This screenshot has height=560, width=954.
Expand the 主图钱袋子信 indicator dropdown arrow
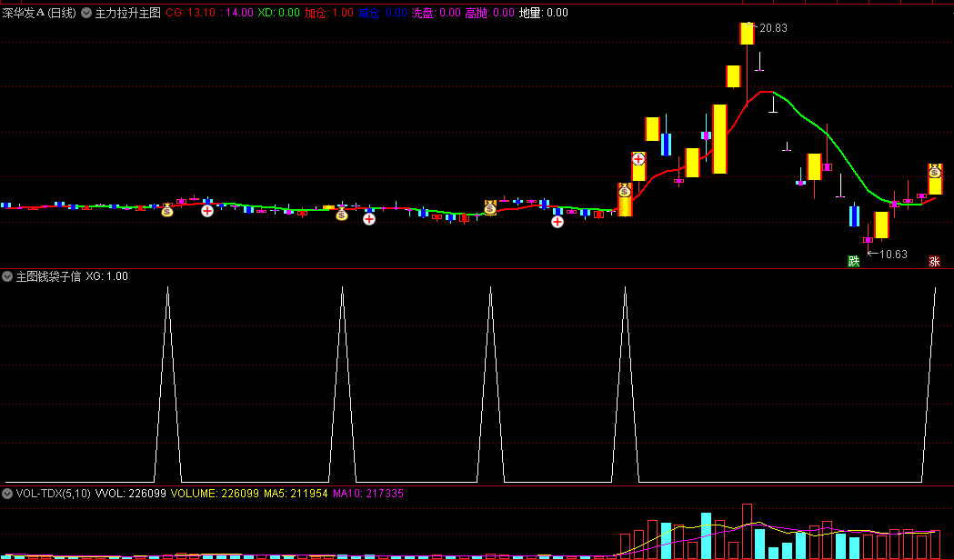pos(7,276)
